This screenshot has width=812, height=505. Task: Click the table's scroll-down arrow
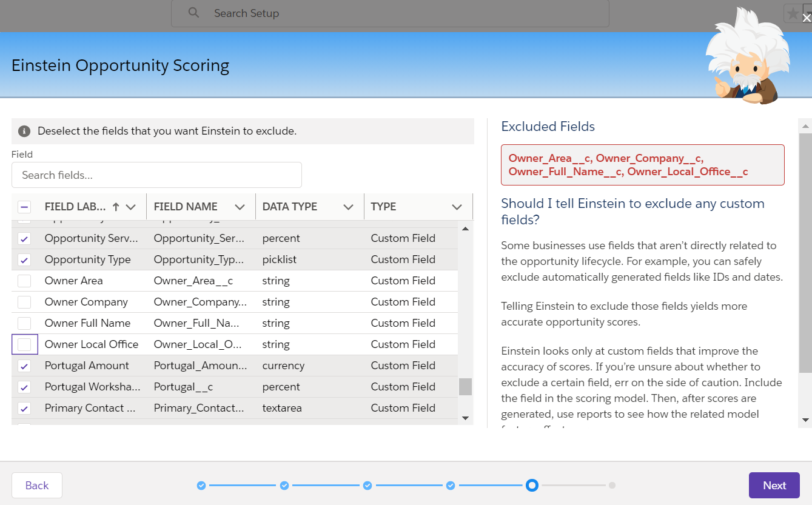[465, 418]
